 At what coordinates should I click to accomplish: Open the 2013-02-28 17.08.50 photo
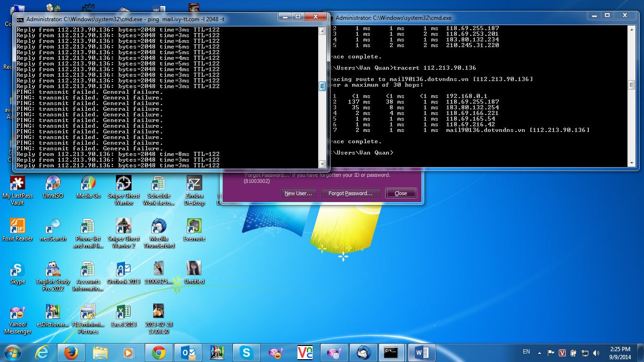pos(159,319)
